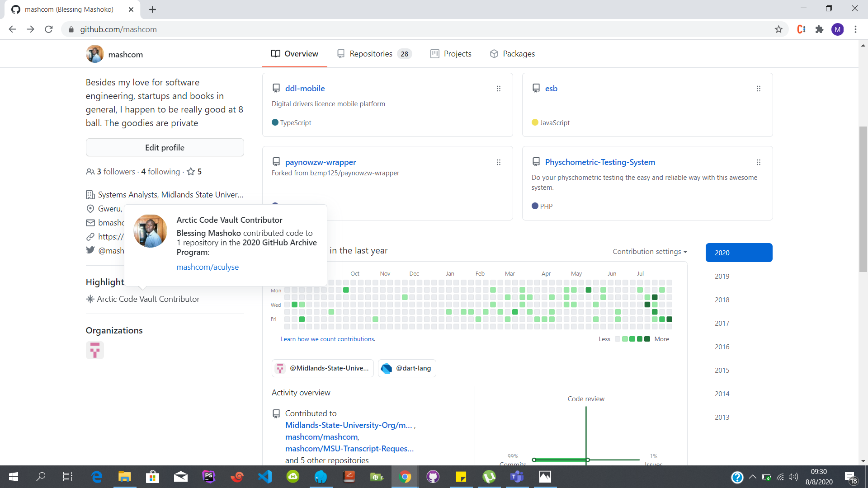Viewport: 868px width, 488px height.
Task: View the 4 following list
Action: [160, 172]
